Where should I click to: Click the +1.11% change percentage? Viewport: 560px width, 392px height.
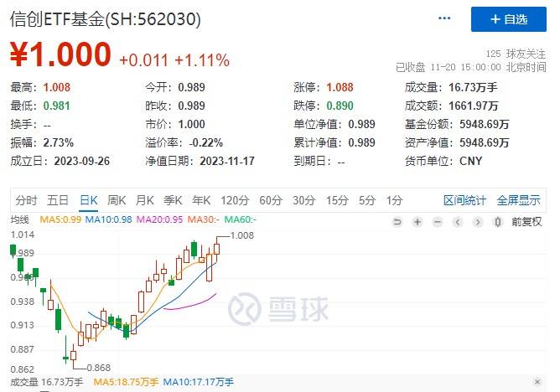(202, 60)
